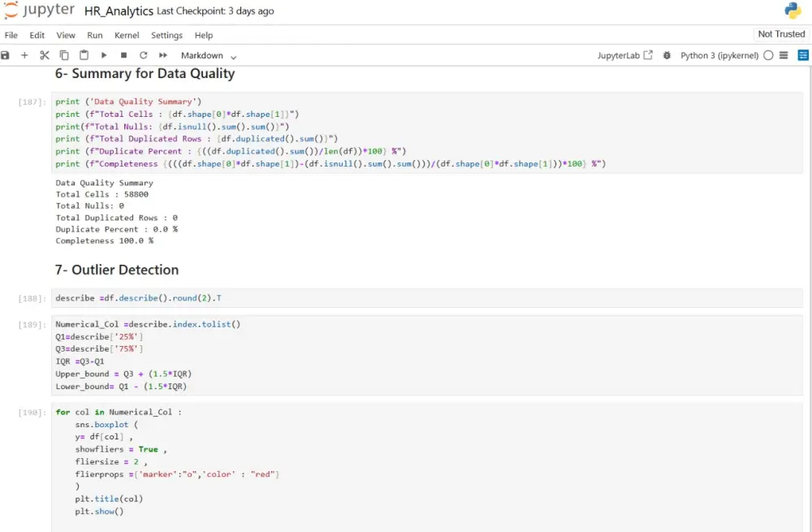Open the File menu
This screenshot has width=812, height=532.
(x=11, y=35)
